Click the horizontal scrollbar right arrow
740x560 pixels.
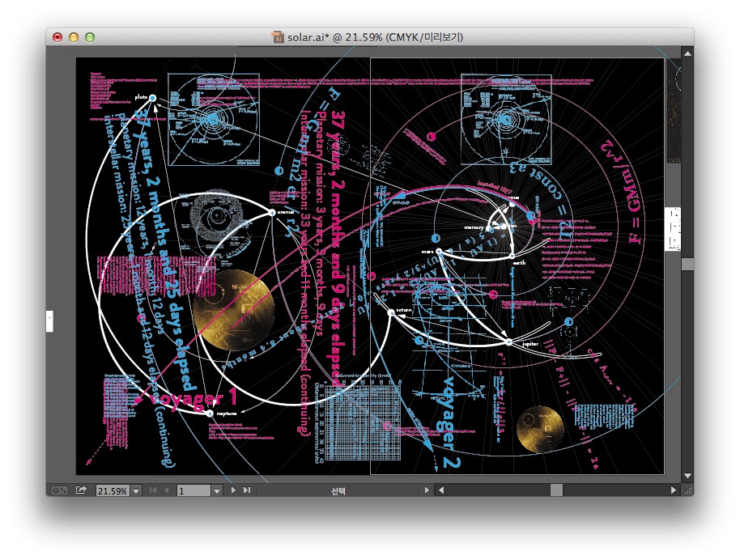(674, 490)
